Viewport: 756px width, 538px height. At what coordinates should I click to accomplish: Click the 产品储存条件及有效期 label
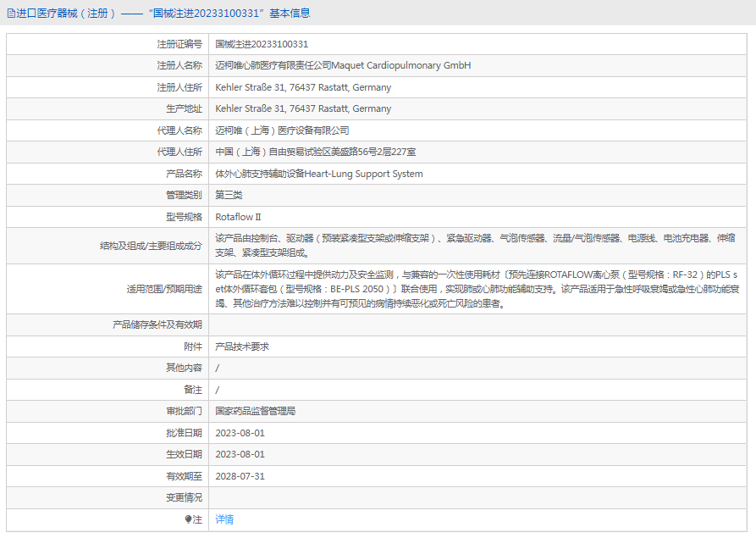pos(157,324)
